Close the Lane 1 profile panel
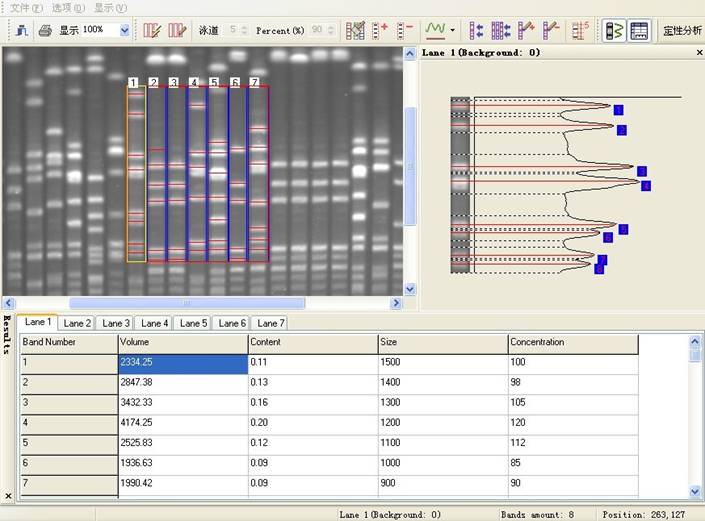This screenshot has width=705, height=521. (700, 53)
